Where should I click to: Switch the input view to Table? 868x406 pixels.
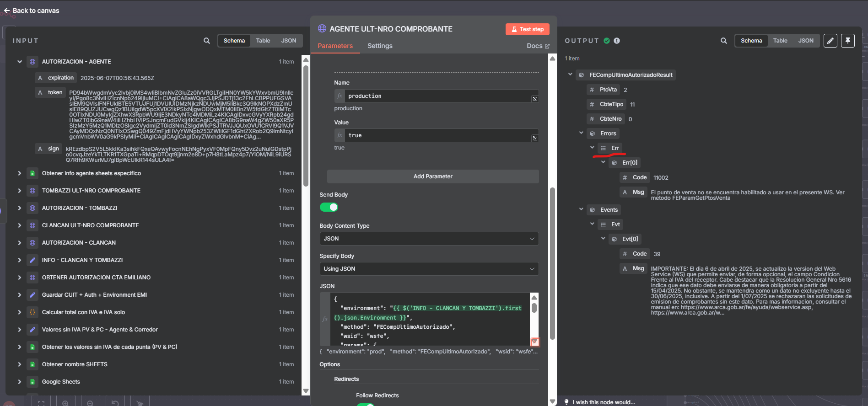coord(263,41)
